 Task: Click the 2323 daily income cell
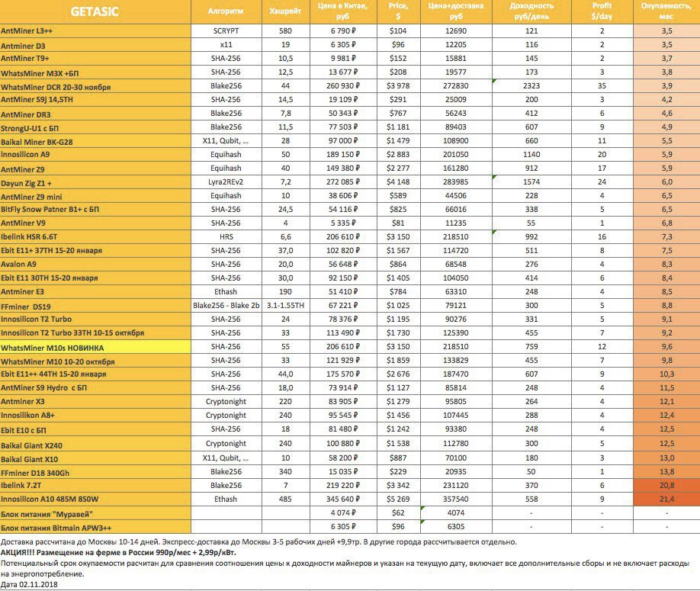coord(531,86)
